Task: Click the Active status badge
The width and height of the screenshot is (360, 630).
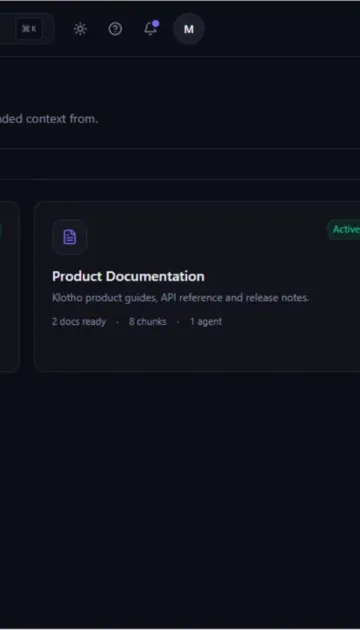Action: [x=344, y=229]
